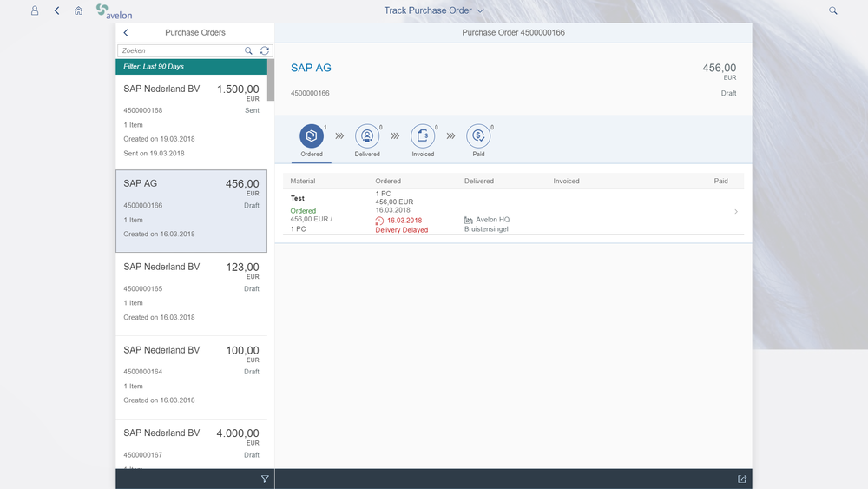Click the share icon in detail footer
Screen dimensions: 868x489
[x=742, y=479]
